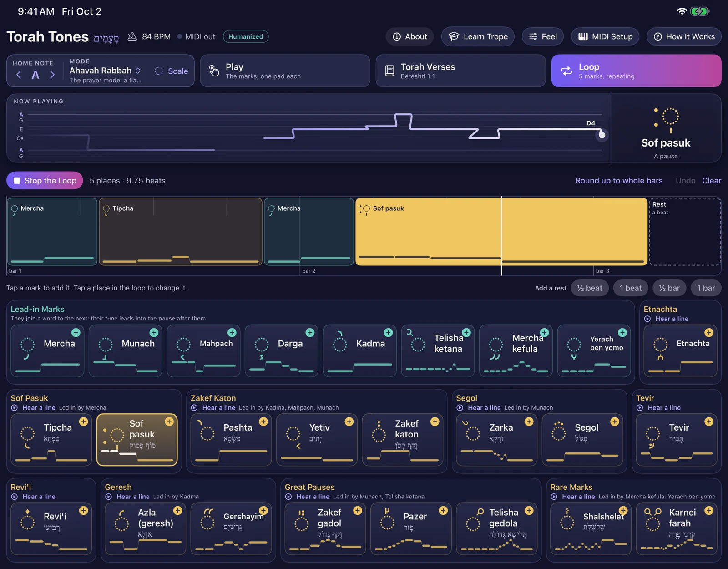
Task: Toggle the Scale option on
Action: point(171,71)
